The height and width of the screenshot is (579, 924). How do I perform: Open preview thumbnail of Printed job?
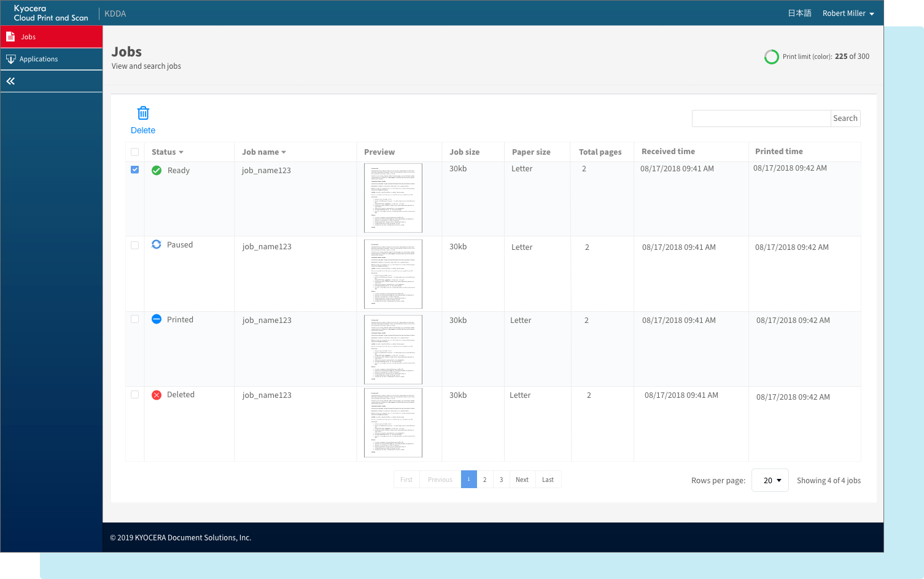(x=393, y=349)
